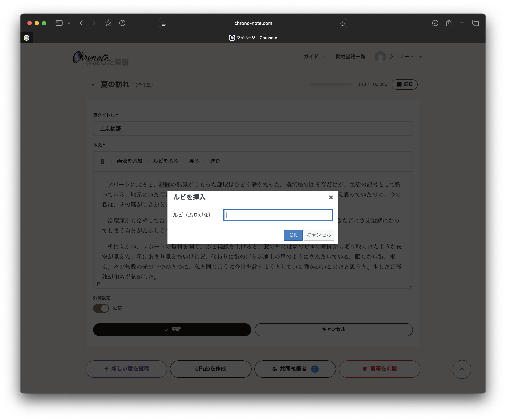Click the ePubを作成 button
Image resolution: width=506 pixels, height=420 pixels.
coord(211,369)
